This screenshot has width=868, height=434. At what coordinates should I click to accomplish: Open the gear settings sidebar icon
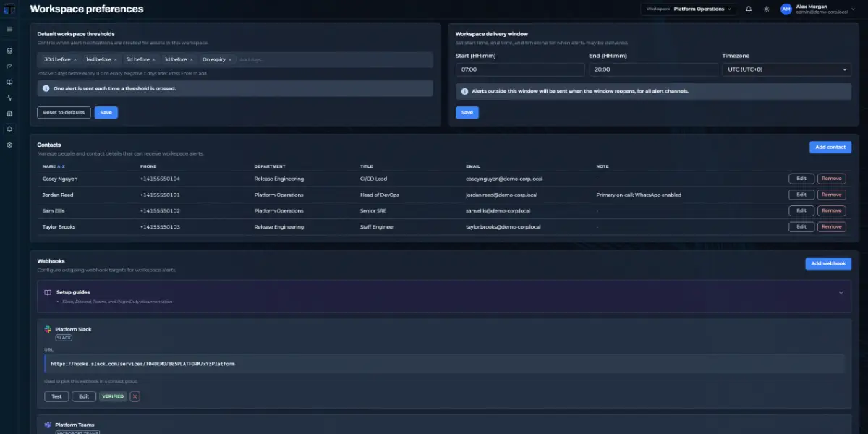(9, 145)
